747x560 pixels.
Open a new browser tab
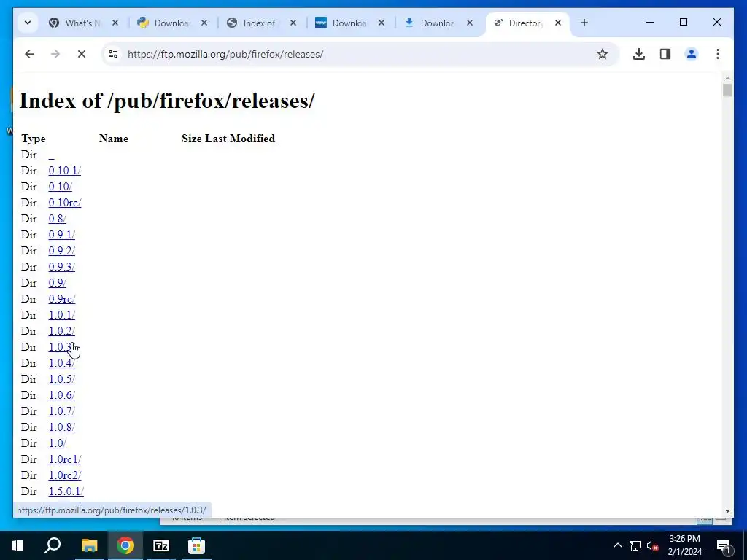[584, 23]
